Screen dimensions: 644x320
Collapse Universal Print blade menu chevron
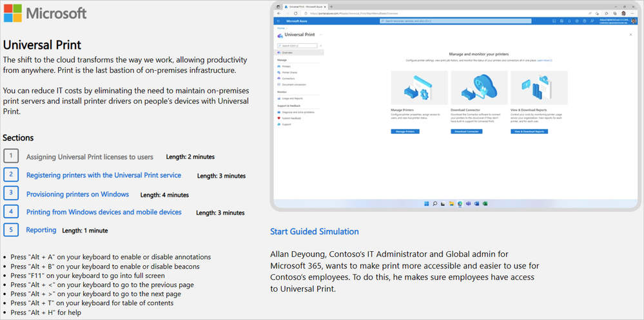tap(321, 46)
